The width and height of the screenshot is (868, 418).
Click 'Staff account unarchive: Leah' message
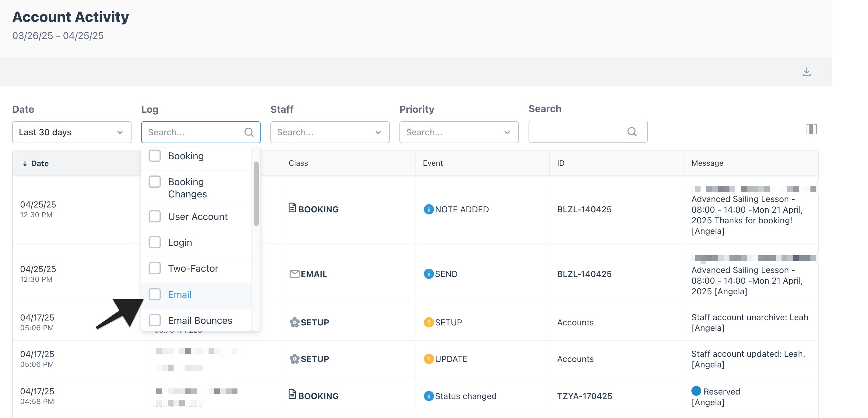tap(750, 317)
